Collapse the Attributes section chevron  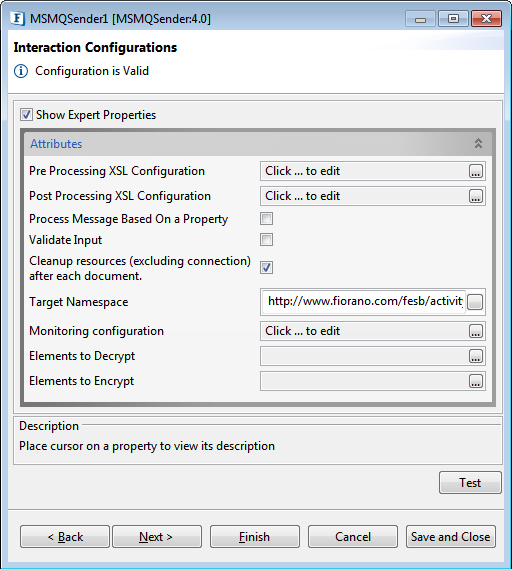(478, 144)
